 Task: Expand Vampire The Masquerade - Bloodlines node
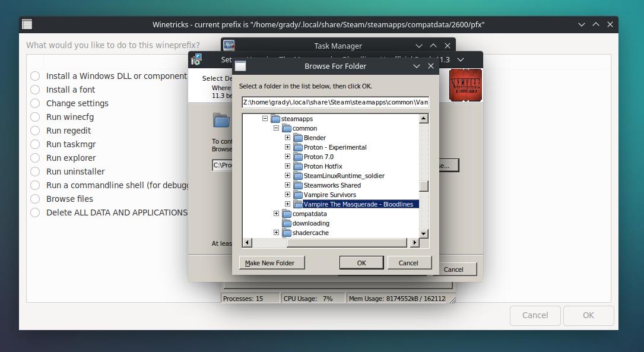point(287,204)
